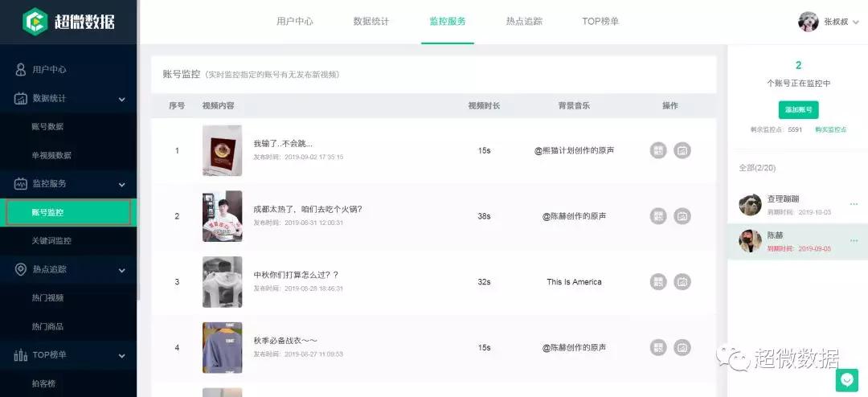Collapse the 数据统计 sidebar section
The height and width of the screenshot is (397, 868).
tap(122, 99)
